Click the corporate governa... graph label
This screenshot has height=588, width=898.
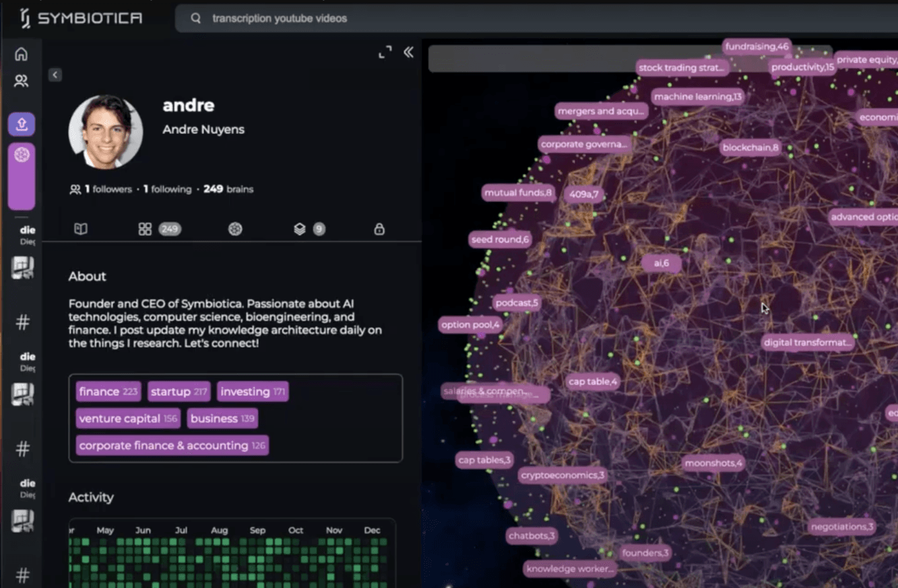[x=585, y=144]
